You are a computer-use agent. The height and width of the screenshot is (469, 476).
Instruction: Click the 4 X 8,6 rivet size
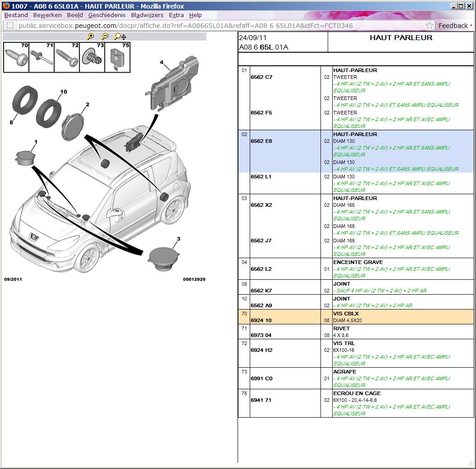(341, 335)
